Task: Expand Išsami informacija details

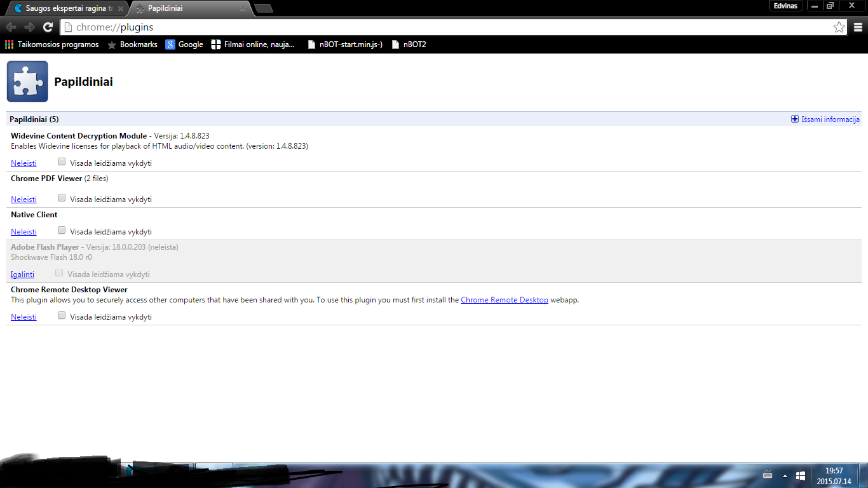Action: pos(825,119)
